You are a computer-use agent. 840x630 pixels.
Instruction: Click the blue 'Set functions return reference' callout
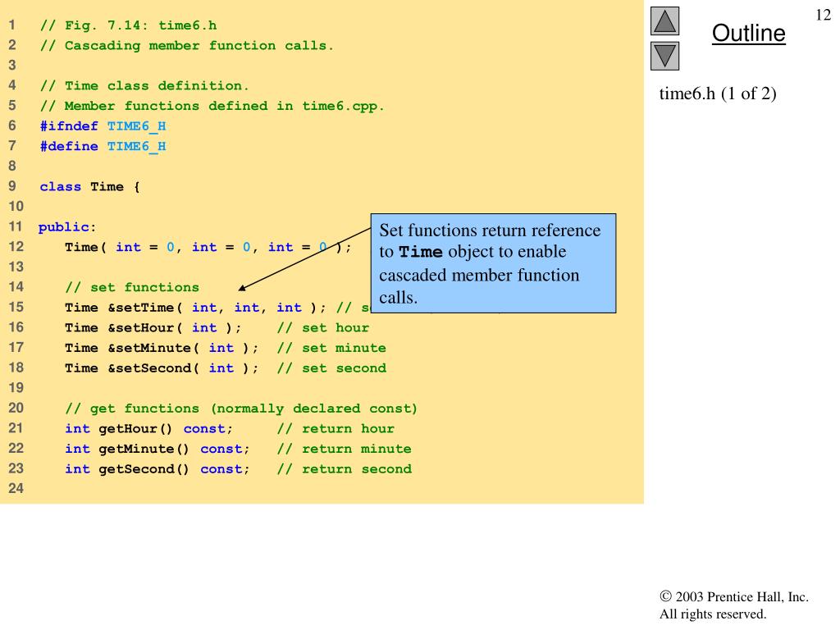coord(493,263)
